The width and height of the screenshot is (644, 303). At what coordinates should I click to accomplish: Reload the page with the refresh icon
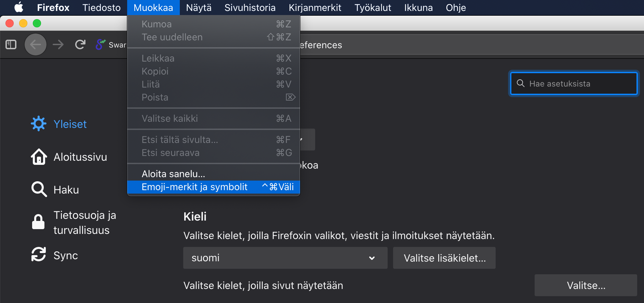(x=80, y=44)
